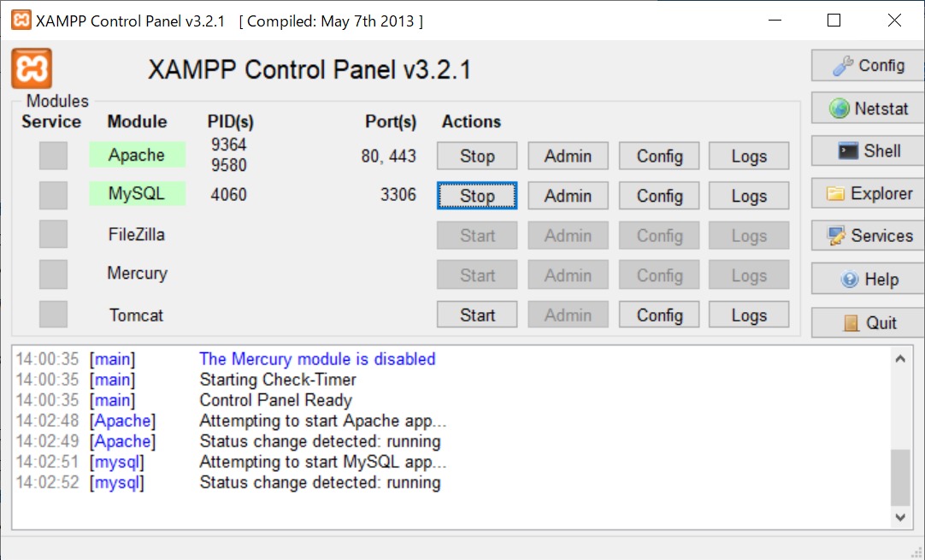Click the log scrollbar thumb

click(900, 477)
